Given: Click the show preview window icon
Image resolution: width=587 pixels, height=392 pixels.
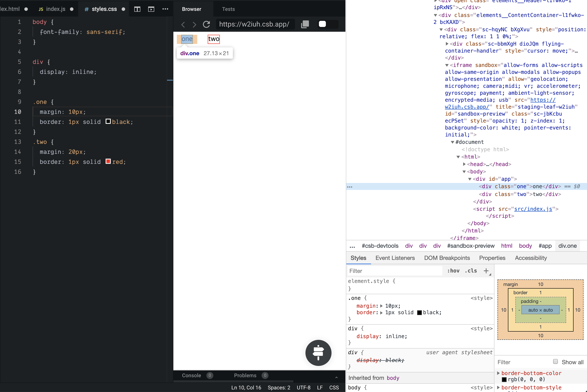Looking at the screenshot, I should click(x=151, y=9).
